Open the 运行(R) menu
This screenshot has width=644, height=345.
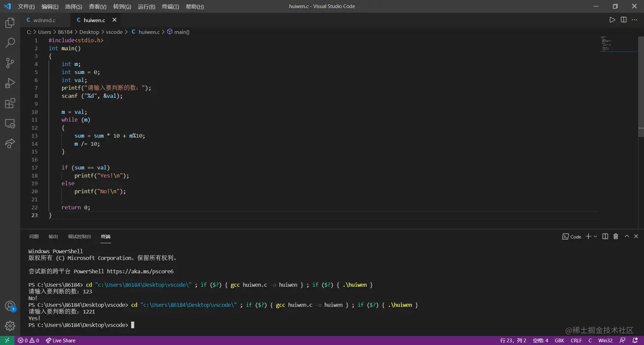[x=147, y=6]
